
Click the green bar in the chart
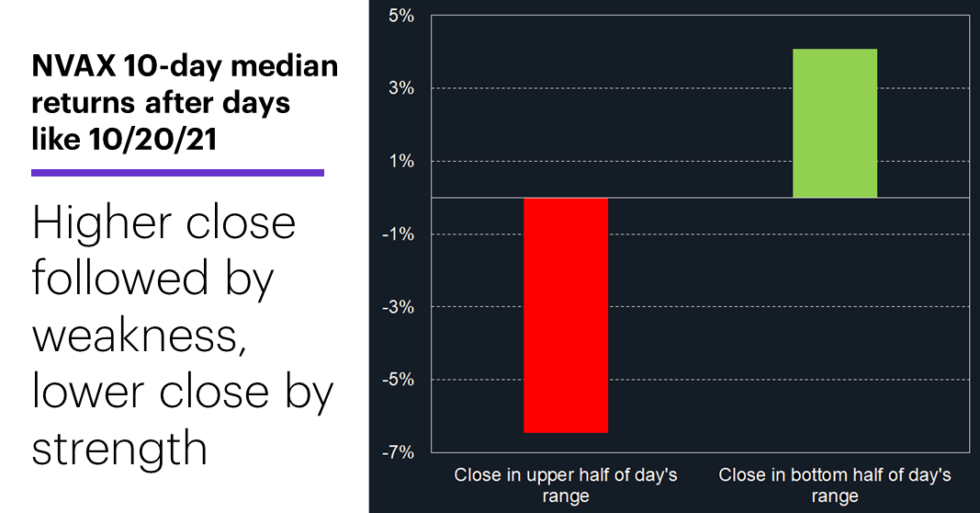[835, 123]
